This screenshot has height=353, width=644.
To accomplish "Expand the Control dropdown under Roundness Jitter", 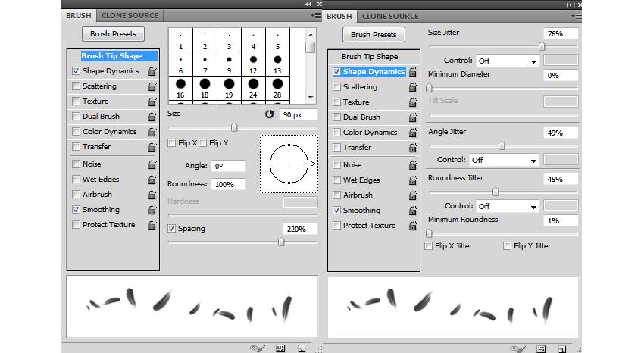I will pyautogui.click(x=508, y=206).
